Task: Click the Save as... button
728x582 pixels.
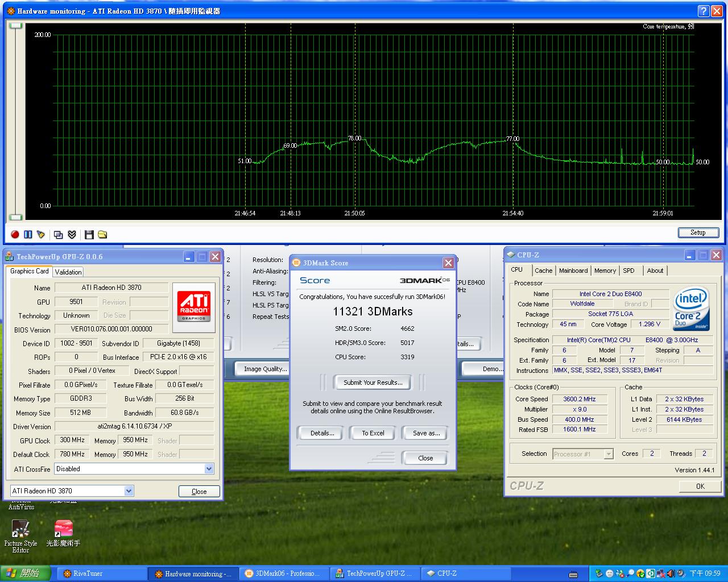Action: (426, 433)
